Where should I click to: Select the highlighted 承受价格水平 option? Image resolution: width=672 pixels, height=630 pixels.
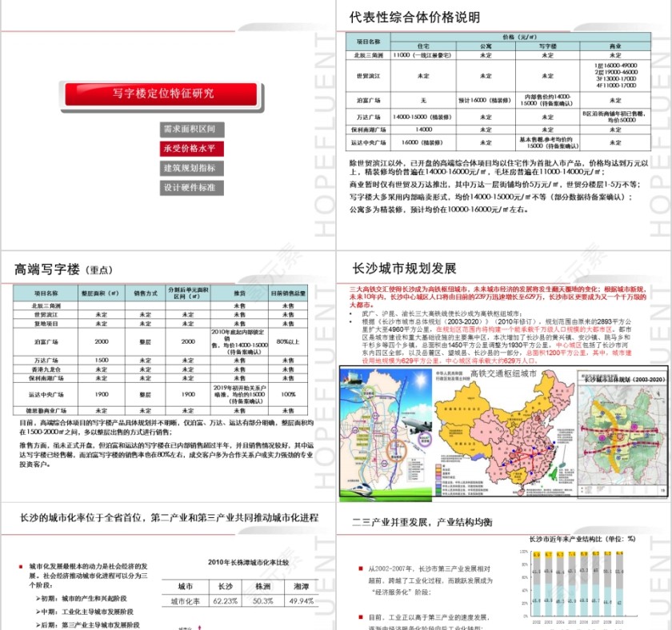(x=191, y=149)
